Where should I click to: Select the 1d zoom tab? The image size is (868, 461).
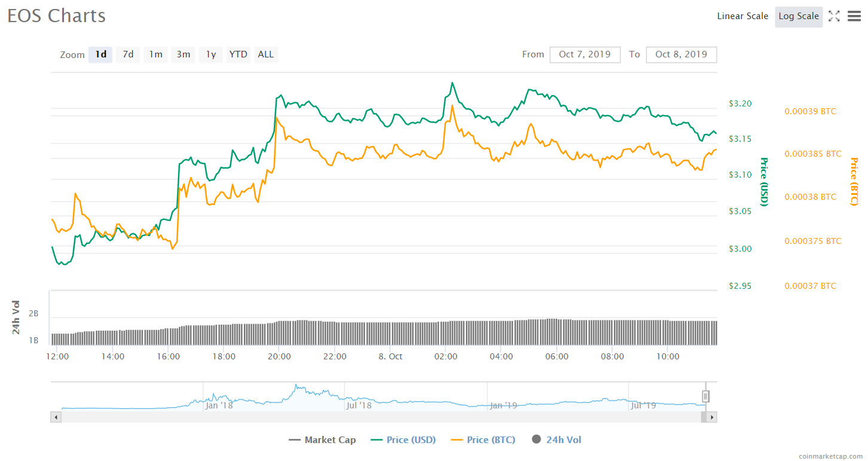(x=100, y=54)
